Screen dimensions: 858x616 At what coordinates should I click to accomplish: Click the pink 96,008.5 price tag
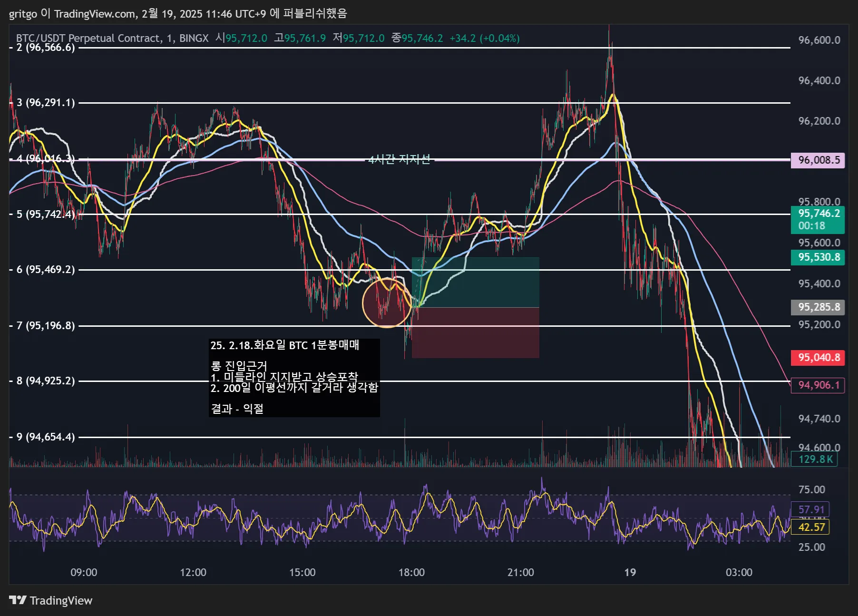818,160
